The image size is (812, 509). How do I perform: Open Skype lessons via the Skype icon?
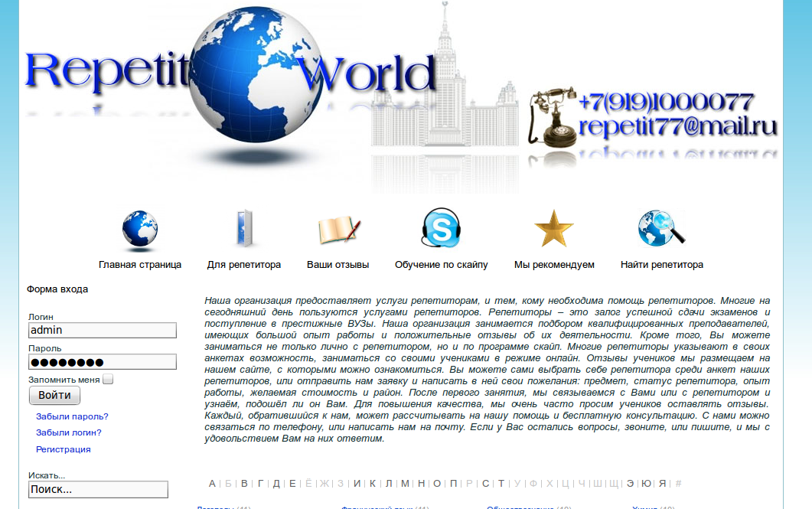click(441, 227)
